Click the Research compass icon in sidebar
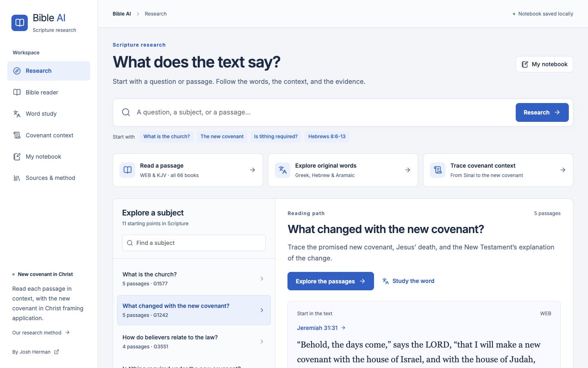588x368 pixels. pos(17,71)
